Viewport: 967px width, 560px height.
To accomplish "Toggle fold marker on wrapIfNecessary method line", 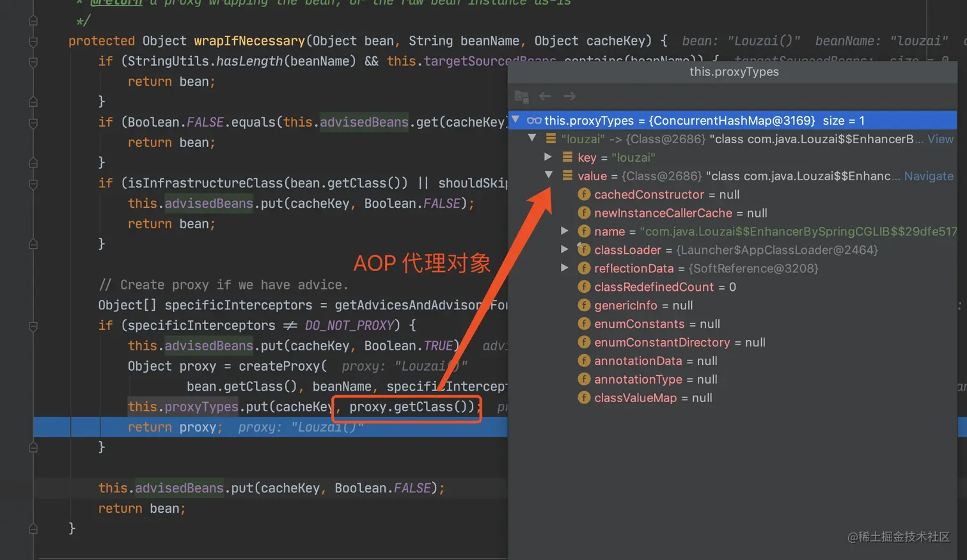I will click(33, 42).
